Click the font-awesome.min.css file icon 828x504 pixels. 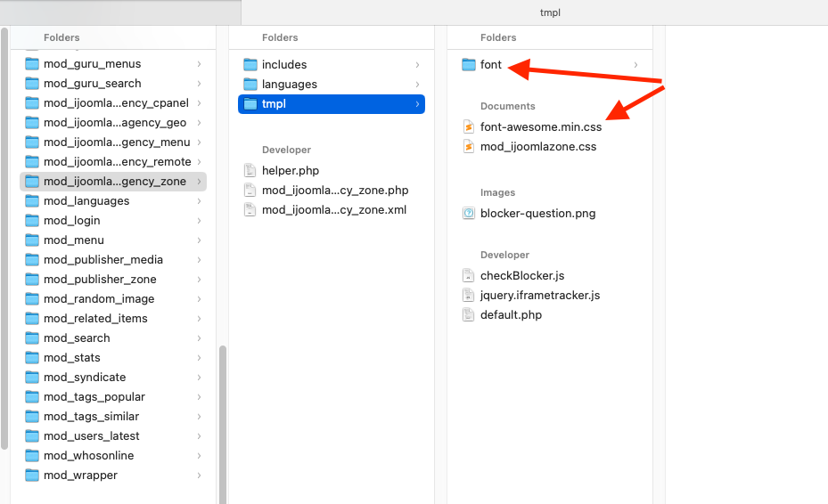click(x=469, y=127)
